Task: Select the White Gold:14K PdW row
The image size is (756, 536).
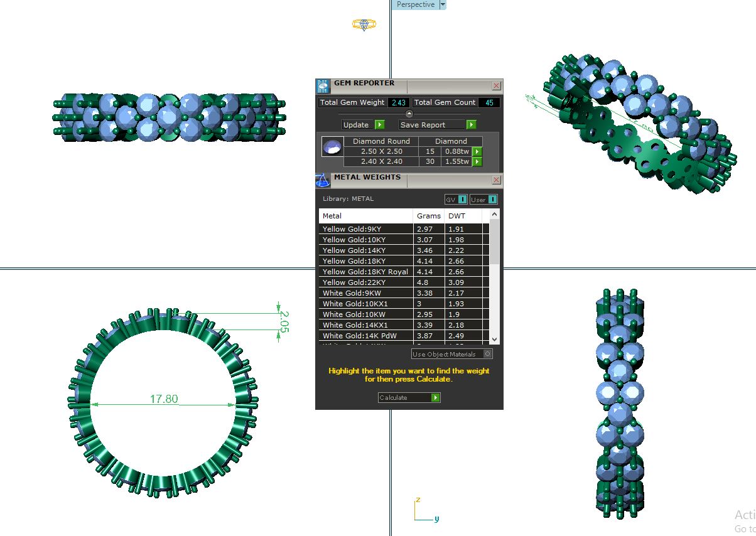Action: 404,336
